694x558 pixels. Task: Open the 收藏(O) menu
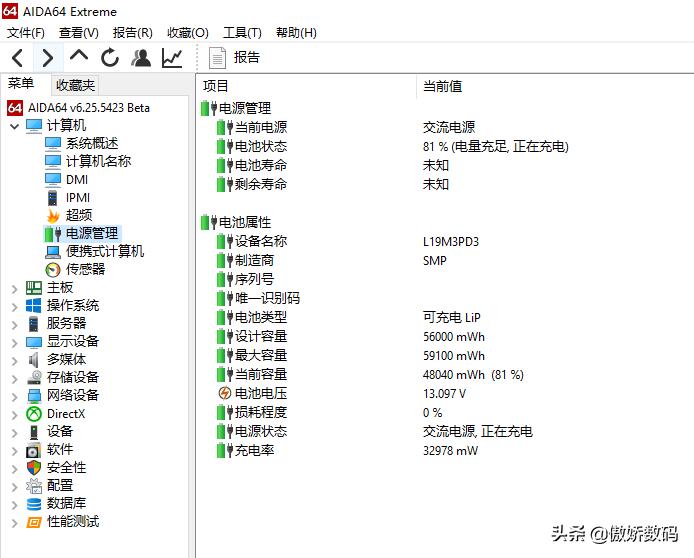188,33
